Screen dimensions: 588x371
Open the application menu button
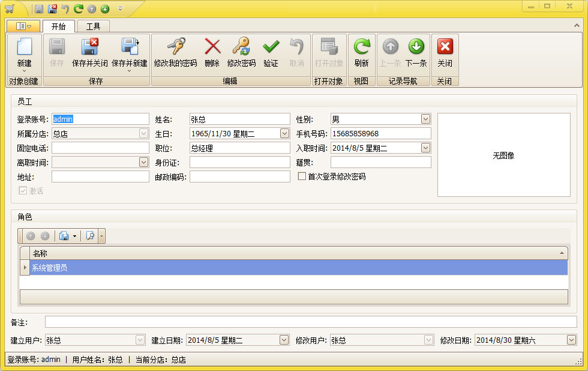coord(23,26)
